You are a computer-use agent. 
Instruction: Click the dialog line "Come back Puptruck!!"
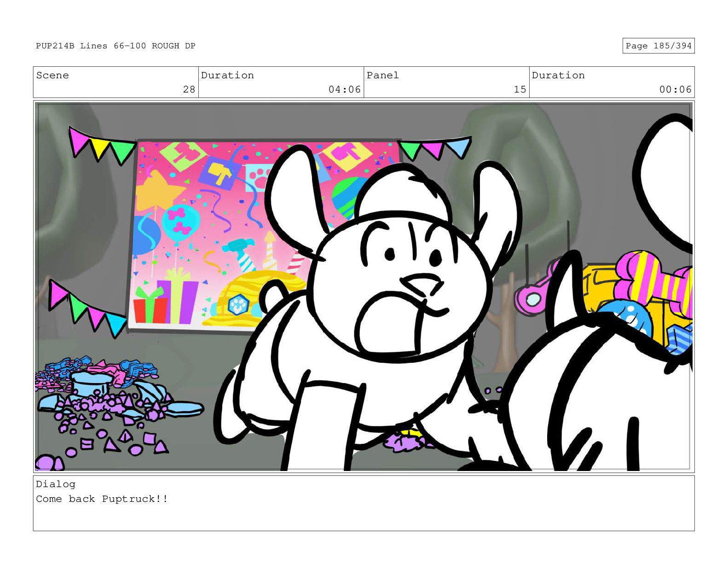coord(102,499)
